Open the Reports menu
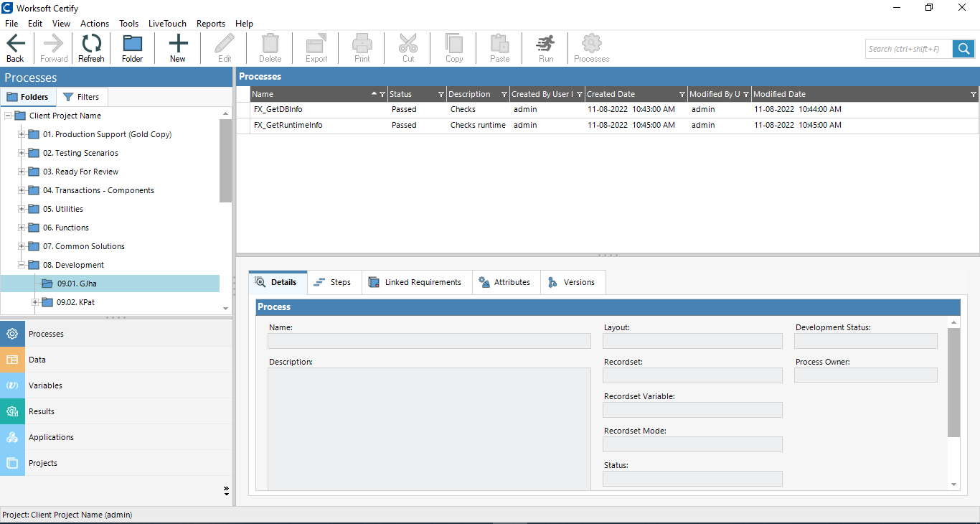This screenshot has width=980, height=524. click(211, 24)
